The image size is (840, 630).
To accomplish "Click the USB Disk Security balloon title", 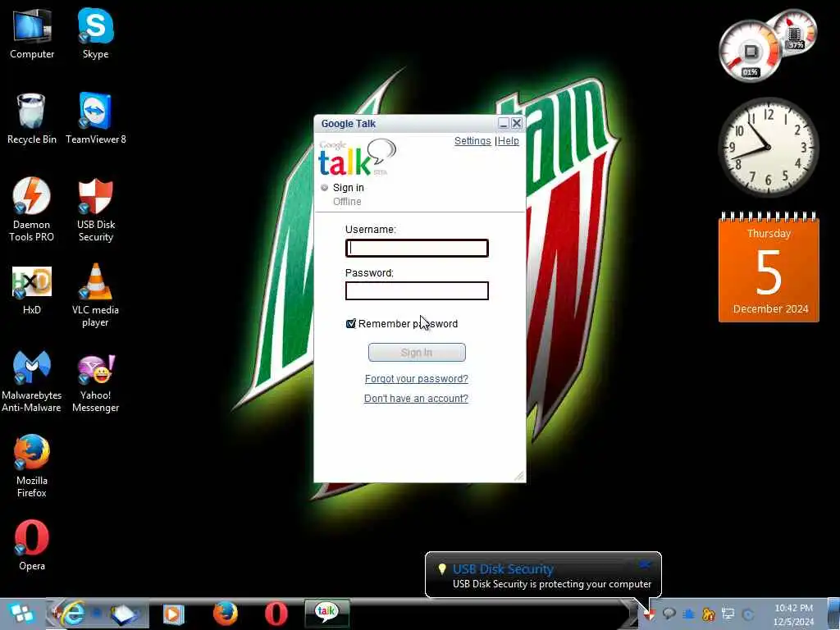I will pyautogui.click(x=503, y=569).
